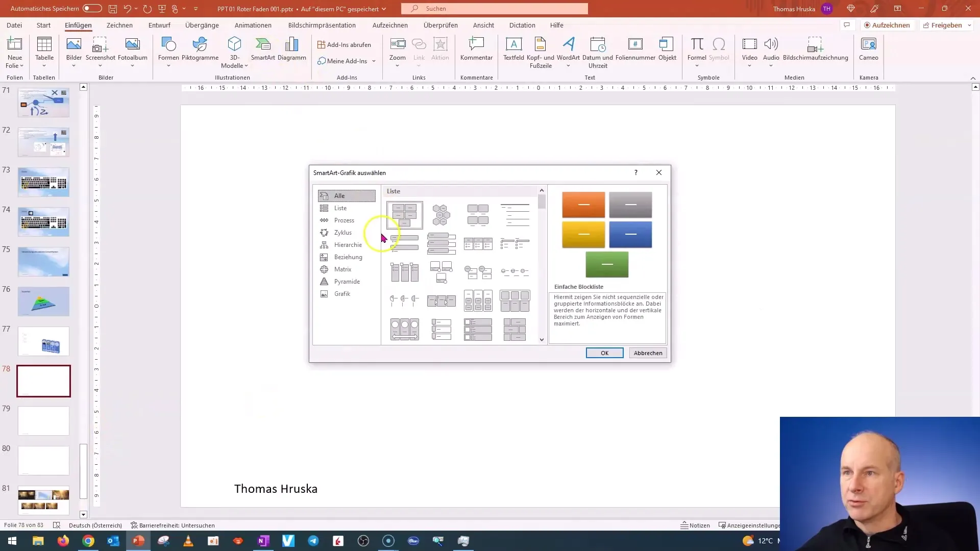Insert Datum und Uhrzeit
This screenshot has height=551, width=980.
click(598, 53)
